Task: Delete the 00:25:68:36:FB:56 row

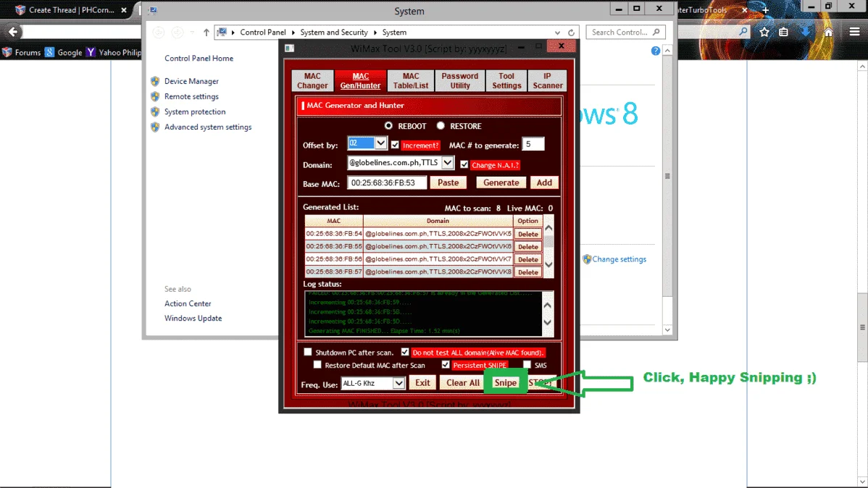Action: pos(527,259)
